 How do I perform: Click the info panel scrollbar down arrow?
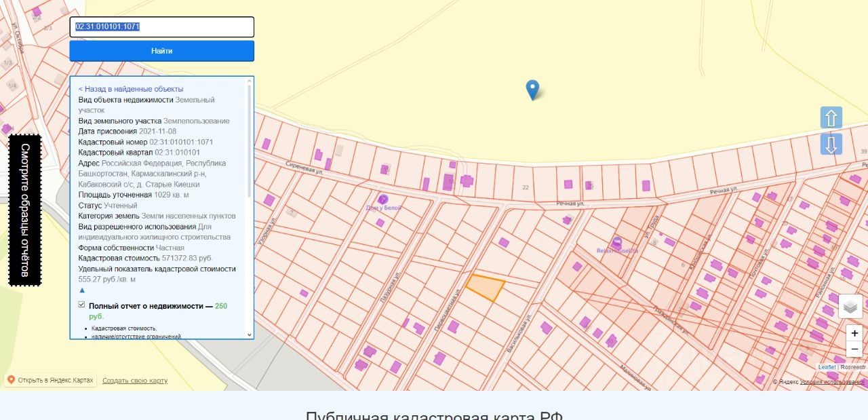[x=249, y=334]
